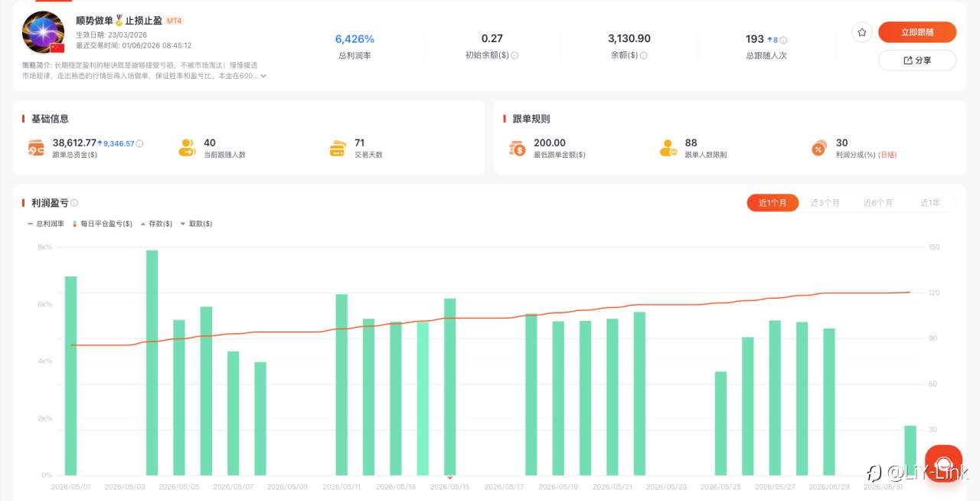Click info icon next to 193 followers
980x501 pixels.
783,40
